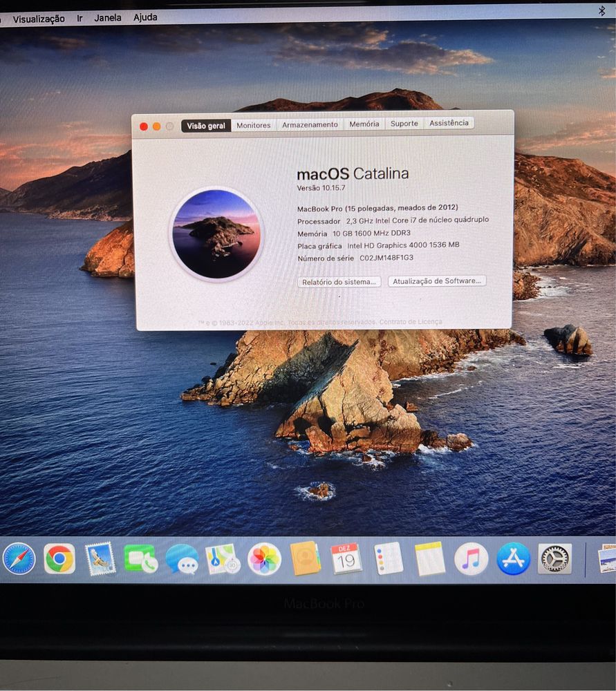Click the Atualização de Software button
This screenshot has height=691, width=616.
tap(436, 281)
